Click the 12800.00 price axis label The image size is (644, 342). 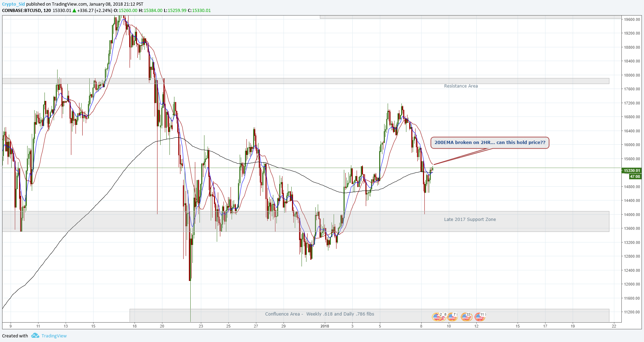click(632, 256)
